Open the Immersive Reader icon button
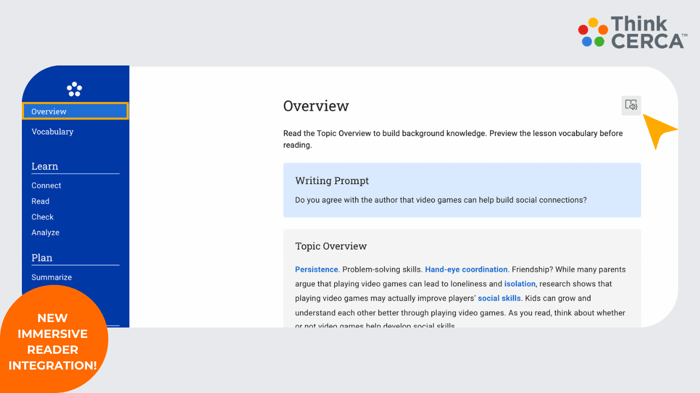Viewport: 700px width, 393px height. pos(631,105)
